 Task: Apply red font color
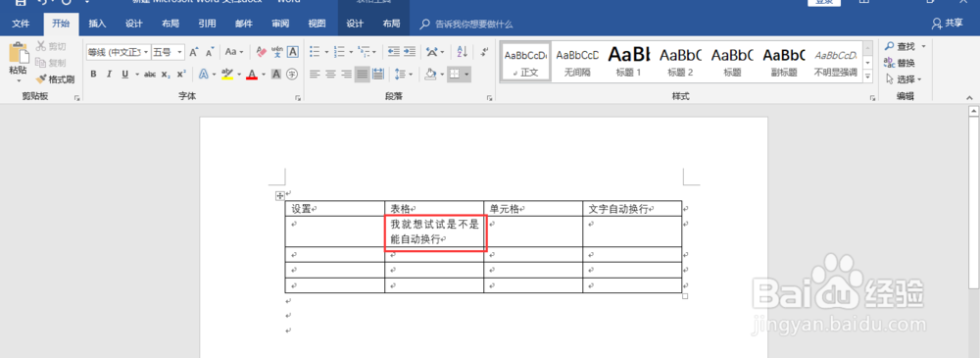tap(252, 75)
